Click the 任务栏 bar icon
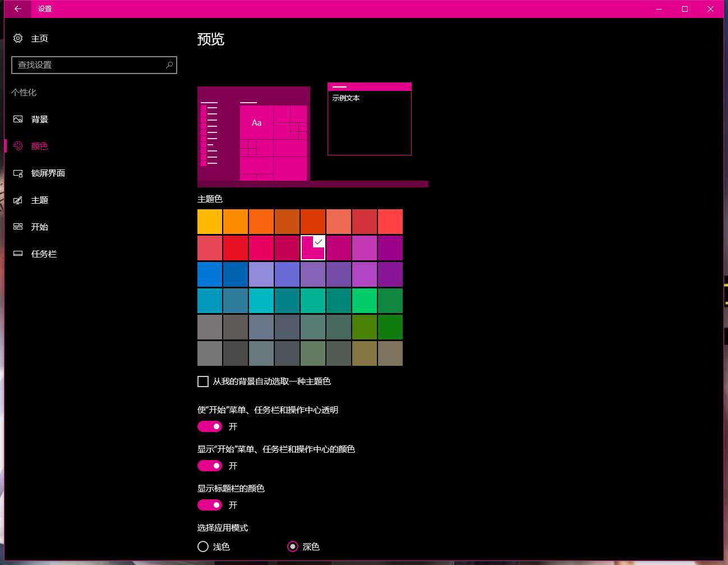 [x=18, y=254]
